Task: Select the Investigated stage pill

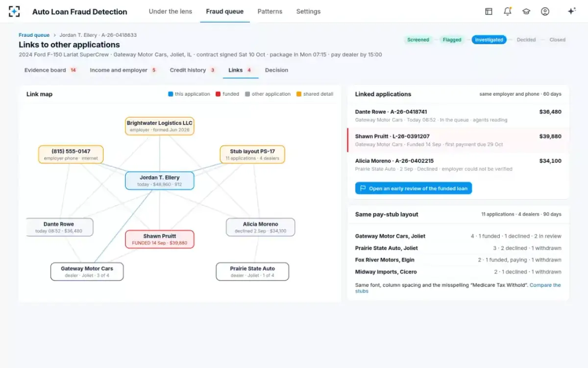Action: pos(489,40)
